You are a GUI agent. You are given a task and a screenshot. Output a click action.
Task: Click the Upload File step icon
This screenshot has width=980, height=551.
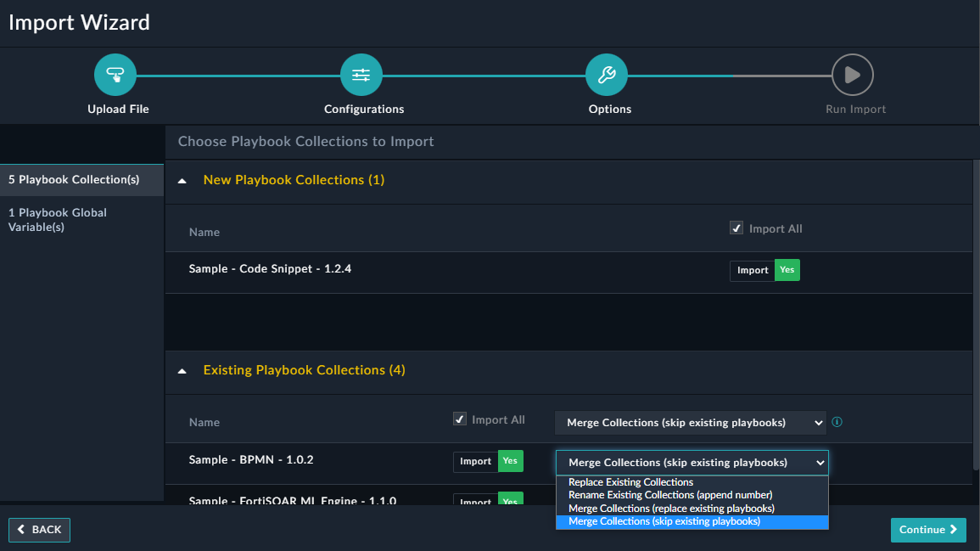pos(115,74)
